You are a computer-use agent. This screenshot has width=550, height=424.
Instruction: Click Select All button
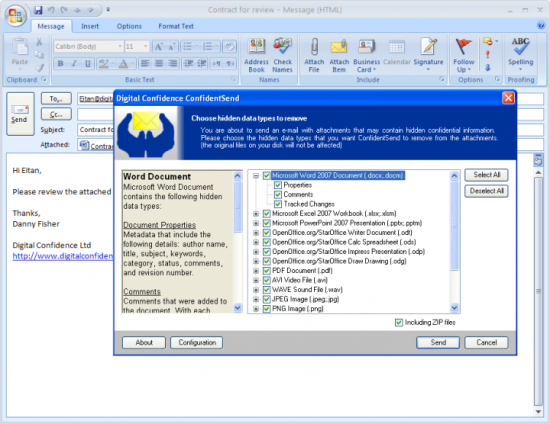(487, 175)
